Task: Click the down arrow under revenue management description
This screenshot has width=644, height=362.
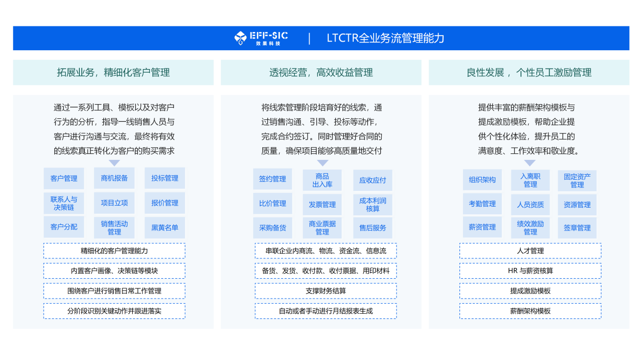Action: [x=323, y=163]
